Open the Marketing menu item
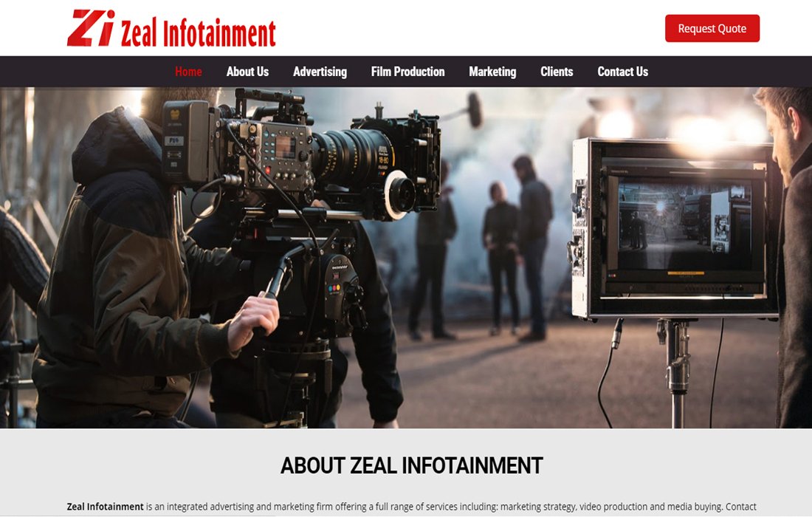 point(492,72)
